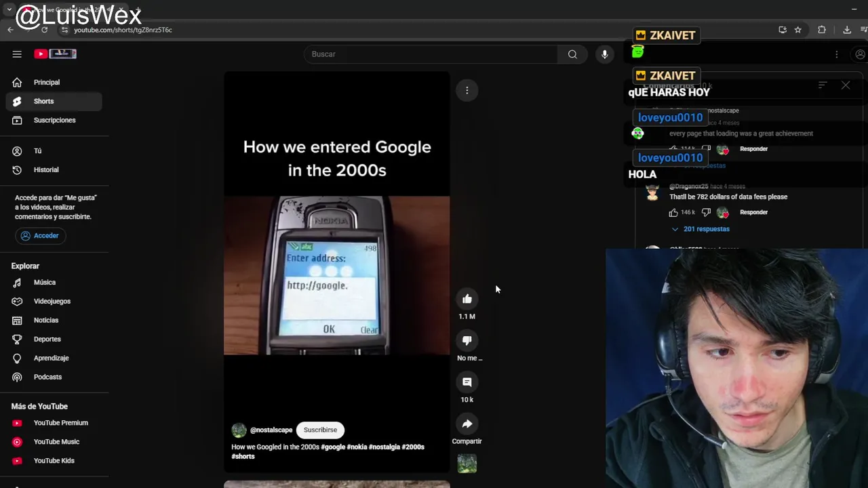The width and height of the screenshot is (868, 488).
Task: Type in the Buscar search field
Action: pos(432,54)
